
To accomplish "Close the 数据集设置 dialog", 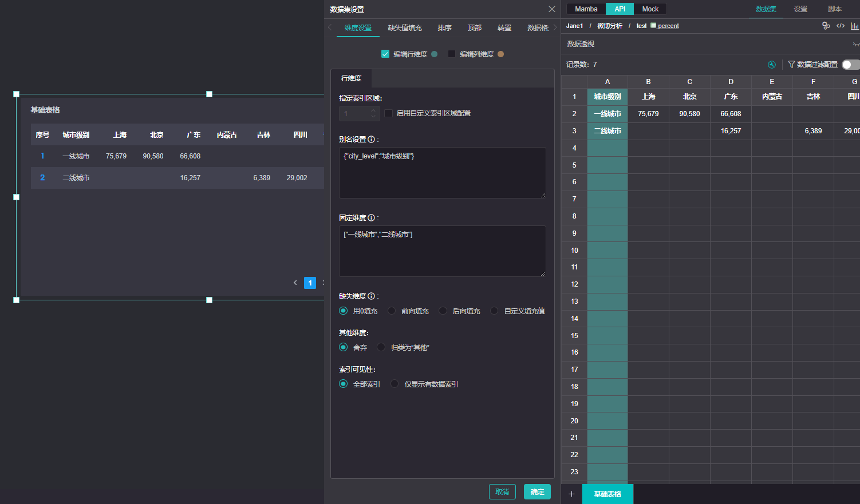I will pos(552,9).
